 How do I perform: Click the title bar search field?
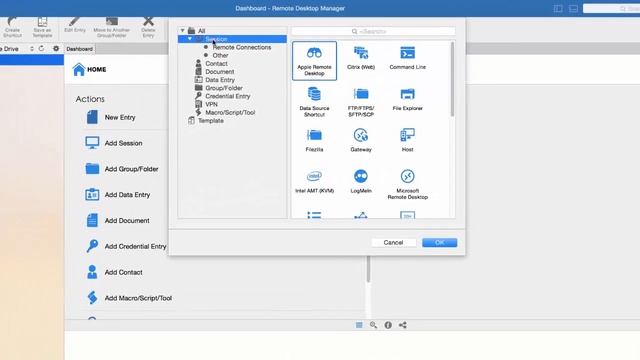pos(611,8)
